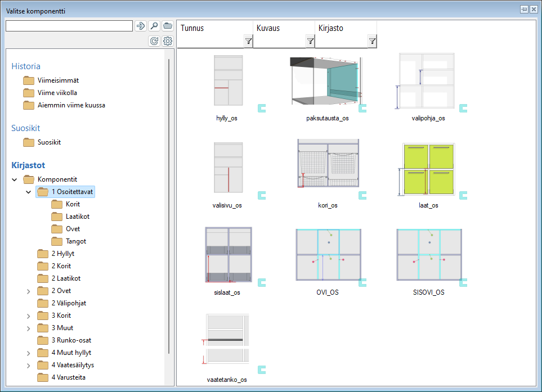Click in the component search text field
Image resolution: width=542 pixels, height=392 pixels.
69,26
